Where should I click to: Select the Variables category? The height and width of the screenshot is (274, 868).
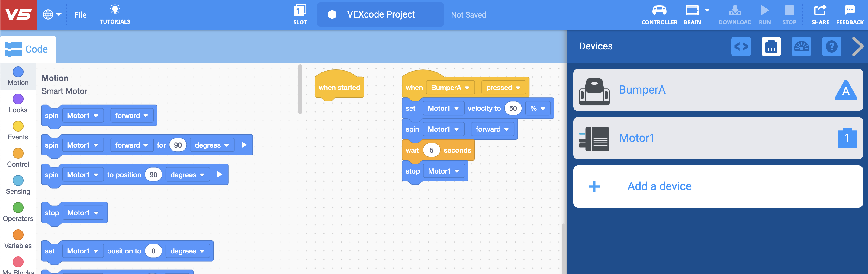click(18, 239)
